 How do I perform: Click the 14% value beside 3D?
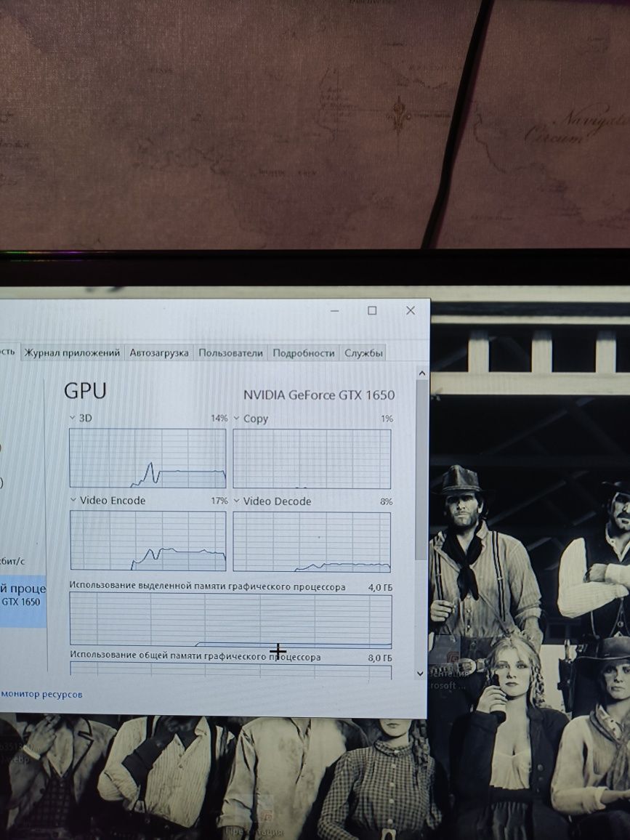(219, 418)
